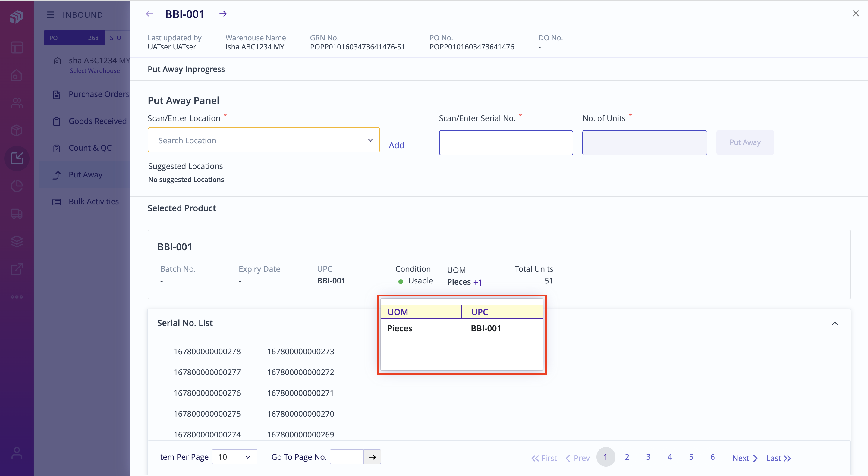
Task: Click the Add location link
Action: point(396,145)
